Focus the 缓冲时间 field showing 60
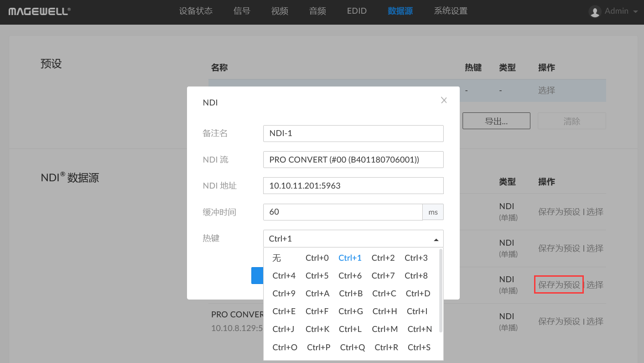Image resolution: width=644 pixels, height=363 pixels. 343,212
